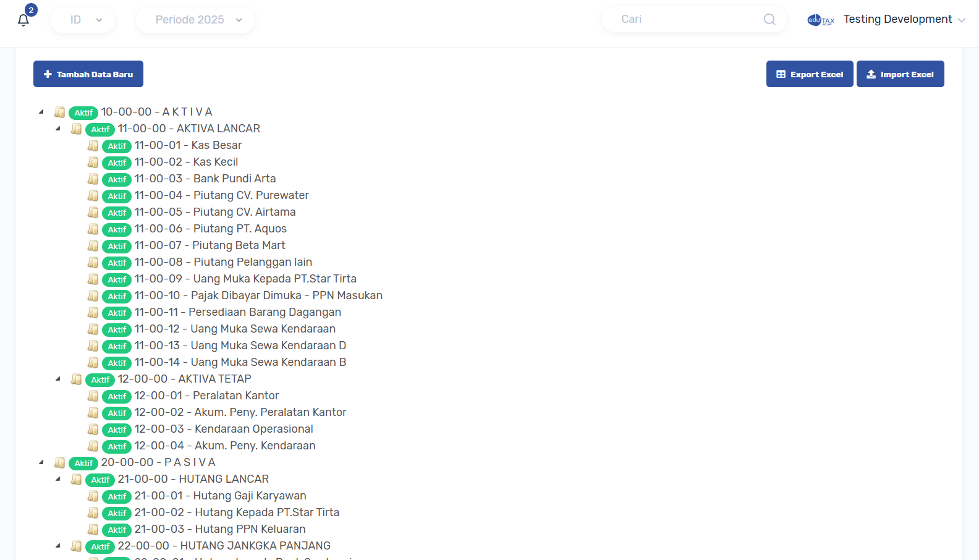Open the ID language dropdown
Image resolution: width=979 pixels, height=560 pixels.
[x=83, y=20]
